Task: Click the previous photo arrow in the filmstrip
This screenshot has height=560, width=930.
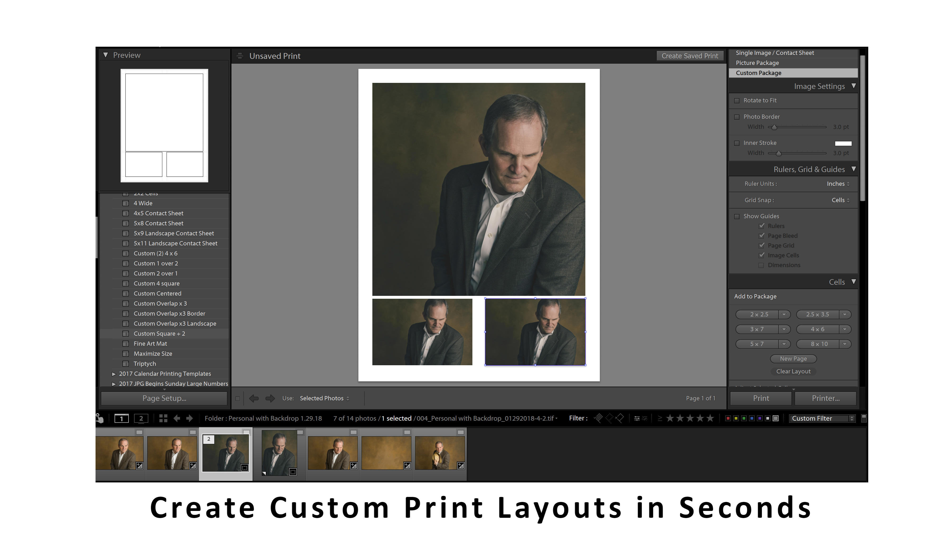Action: [177, 418]
